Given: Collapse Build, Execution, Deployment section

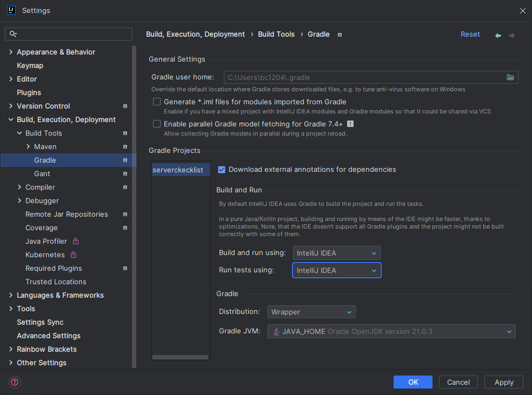Looking at the screenshot, I should (x=11, y=119).
